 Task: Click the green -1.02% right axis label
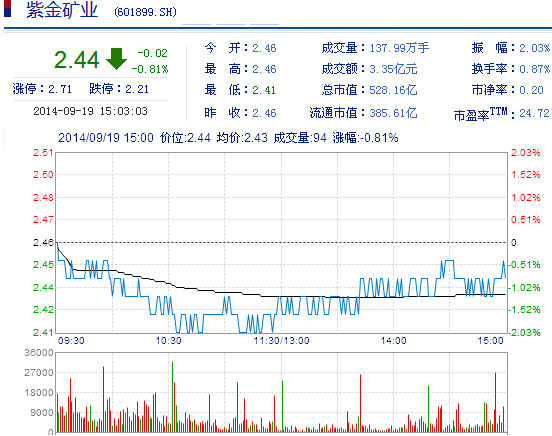click(x=524, y=288)
